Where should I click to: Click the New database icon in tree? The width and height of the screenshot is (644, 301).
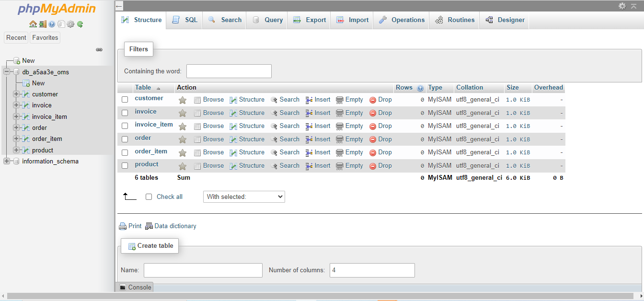pos(17,61)
